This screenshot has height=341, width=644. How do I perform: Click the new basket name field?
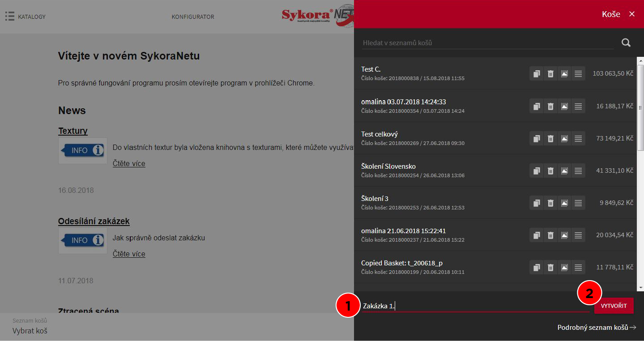pos(474,306)
